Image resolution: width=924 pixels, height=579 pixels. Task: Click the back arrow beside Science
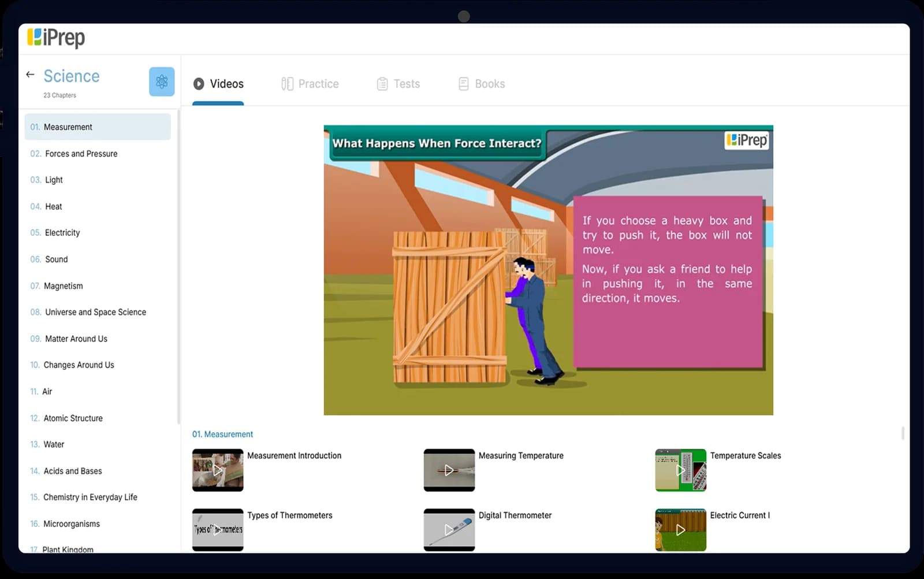coord(30,75)
